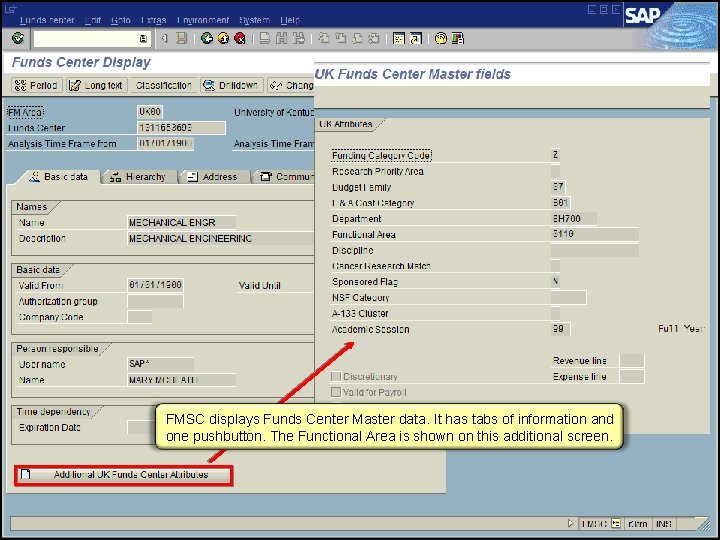Click the Long text button

pyautogui.click(x=96, y=85)
